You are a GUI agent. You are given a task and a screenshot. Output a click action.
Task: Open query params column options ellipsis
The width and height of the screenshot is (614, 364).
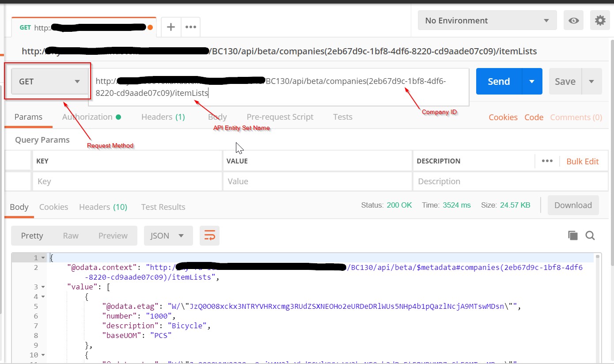[547, 161]
